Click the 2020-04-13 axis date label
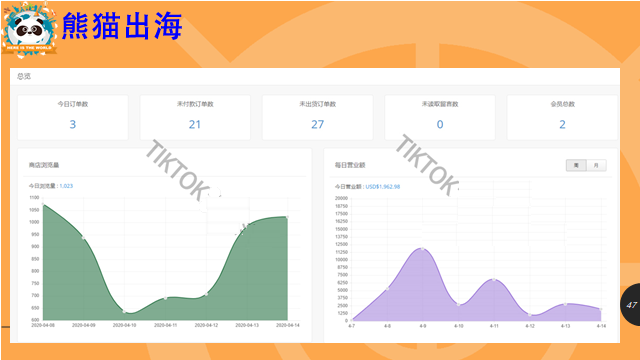Viewport: 640px width, 360px height. point(247,325)
